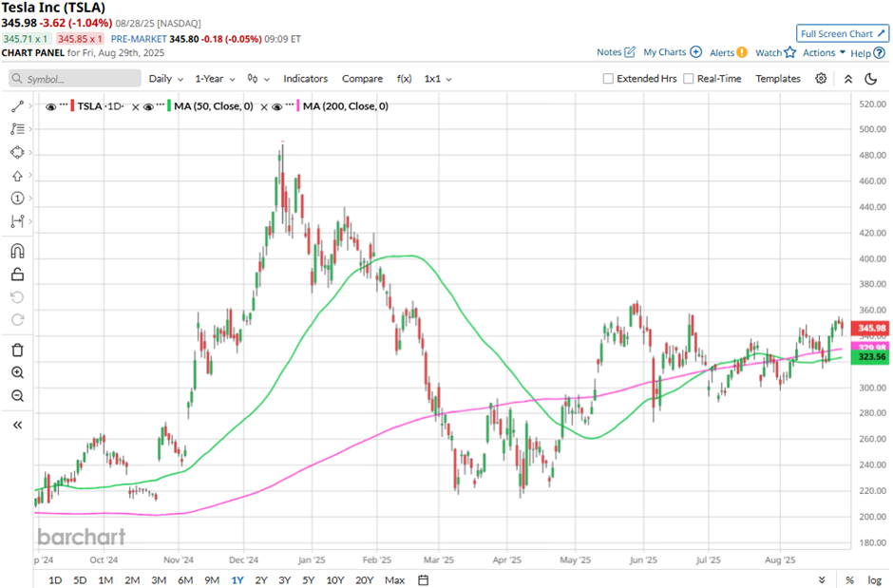Select the Max time range

pyautogui.click(x=394, y=580)
